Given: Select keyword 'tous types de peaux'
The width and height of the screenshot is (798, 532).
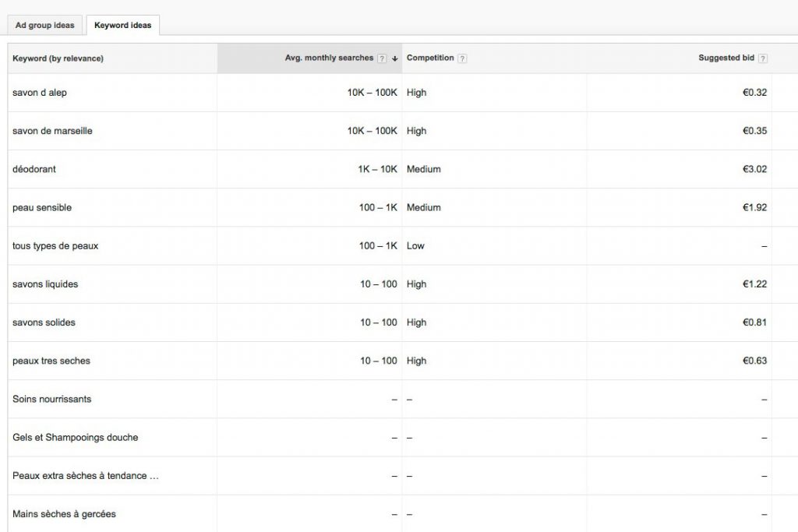Looking at the screenshot, I should (x=55, y=245).
